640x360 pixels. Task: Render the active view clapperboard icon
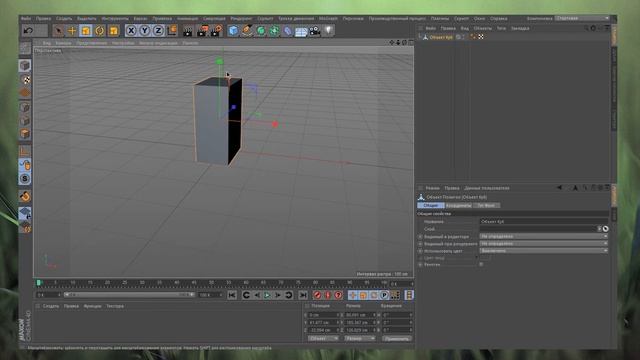coord(188,31)
